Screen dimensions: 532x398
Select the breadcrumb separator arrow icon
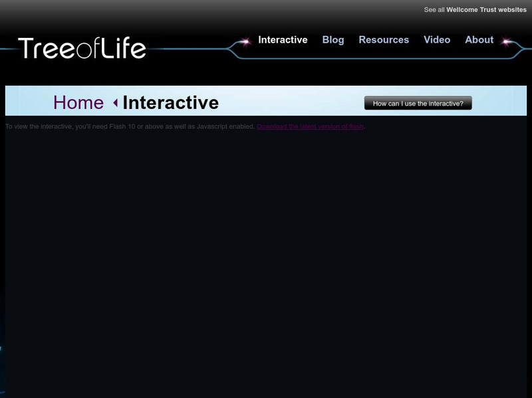point(114,103)
